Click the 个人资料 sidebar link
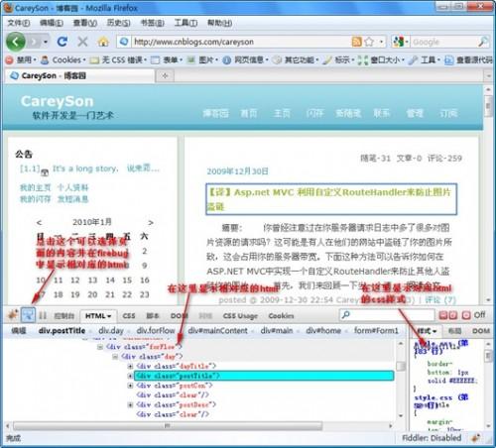Image resolution: width=496 pixels, height=448 pixels. tap(72, 187)
